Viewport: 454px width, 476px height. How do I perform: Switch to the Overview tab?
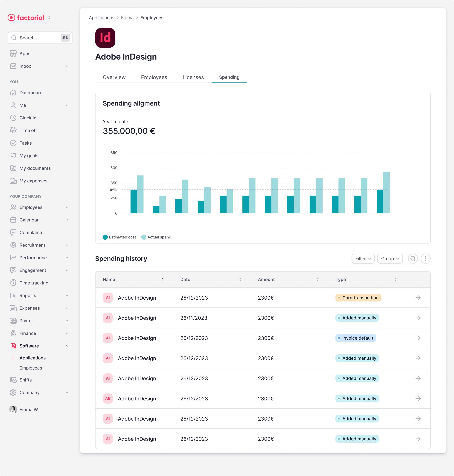pos(114,77)
